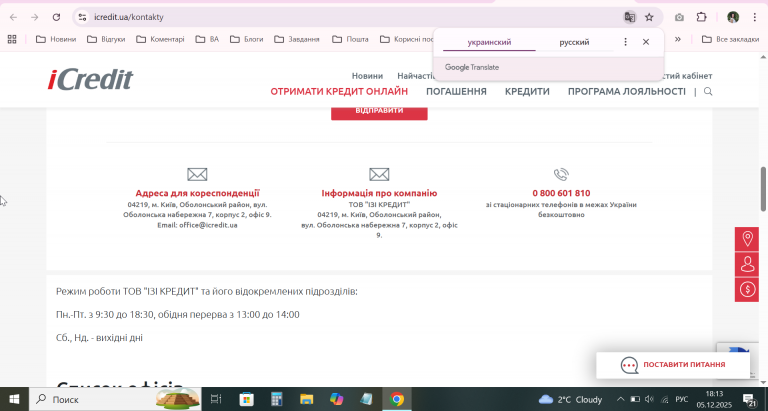
Task: Click the Windows taskbar search box
Action: pos(115,399)
